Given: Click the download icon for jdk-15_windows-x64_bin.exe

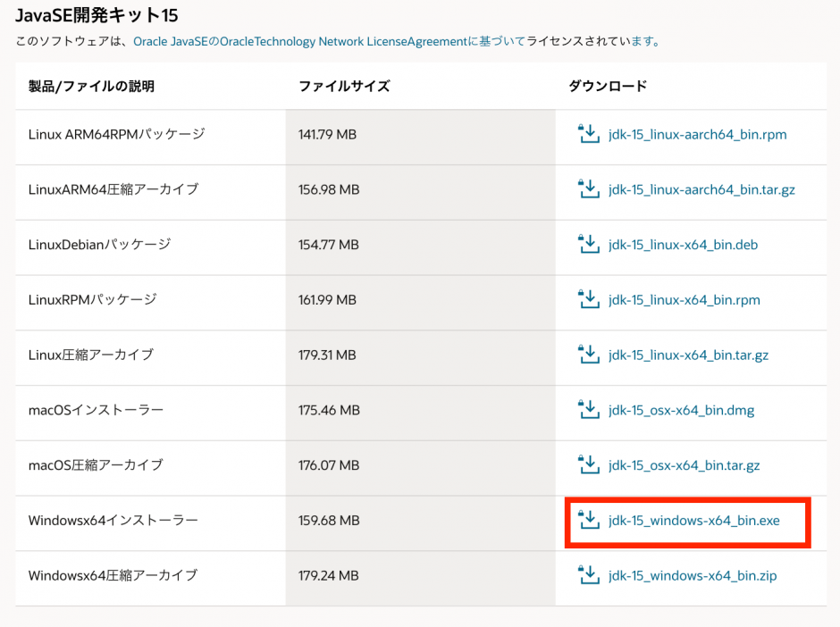Looking at the screenshot, I should click(589, 521).
